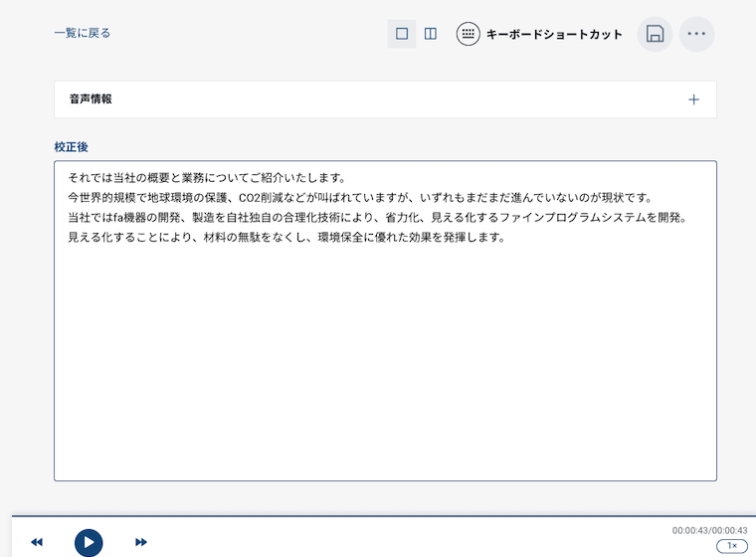
Task: Fast forward the audio playback
Action: coord(141,542)
